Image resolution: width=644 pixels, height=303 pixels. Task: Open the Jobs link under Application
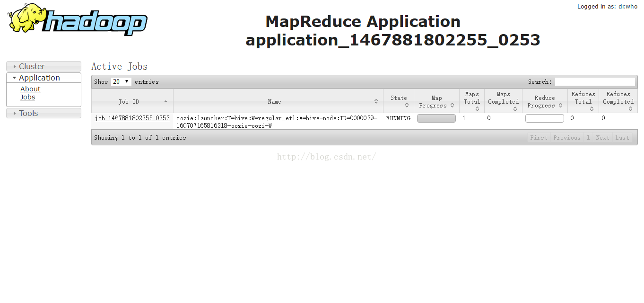pyautogui.click(x=27, y=97)
